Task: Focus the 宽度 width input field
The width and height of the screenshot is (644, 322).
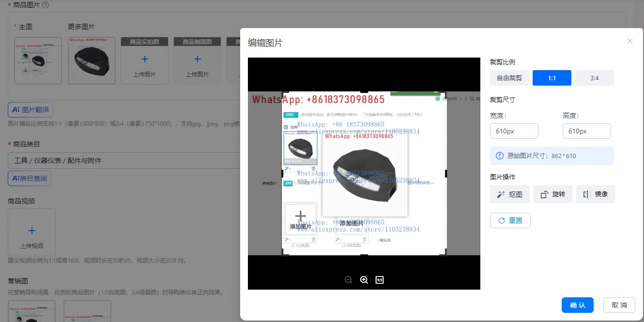Action: [514, 131]
